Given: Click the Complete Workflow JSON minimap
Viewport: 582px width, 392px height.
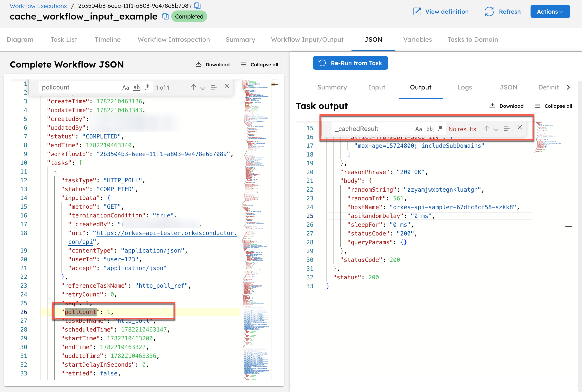Looking at the screenshot, I should click(x=256, y=229).
